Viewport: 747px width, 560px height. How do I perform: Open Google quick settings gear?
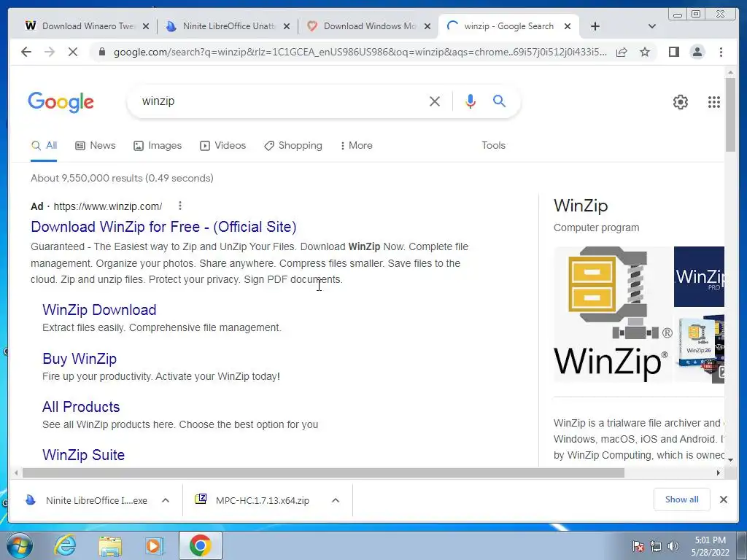pyautogui.click(x=681, y=102)
